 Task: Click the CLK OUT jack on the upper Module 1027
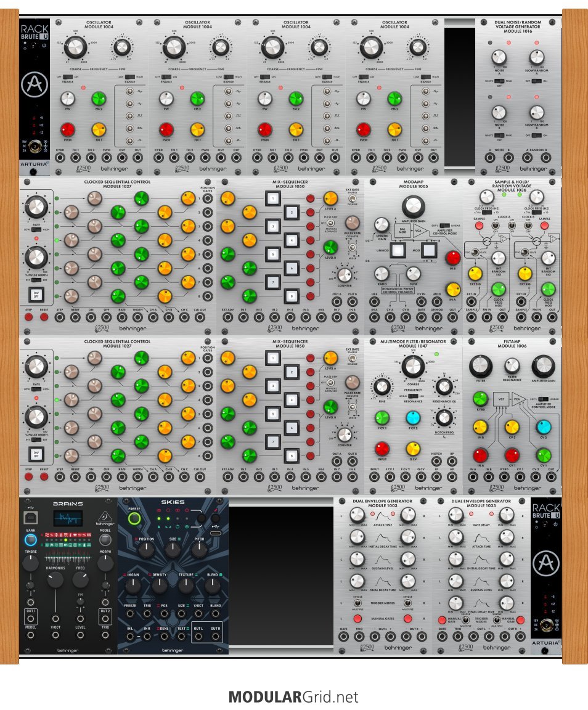point(199,317)
